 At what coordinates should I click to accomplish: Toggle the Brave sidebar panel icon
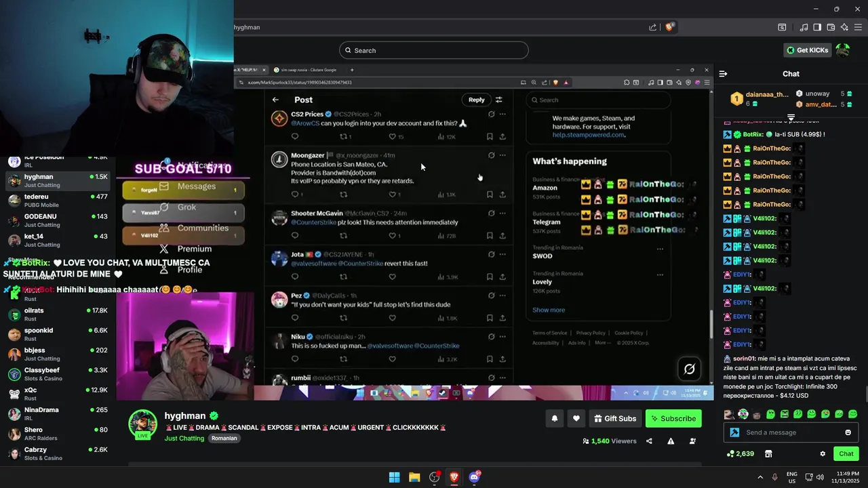tap(817, 27)
